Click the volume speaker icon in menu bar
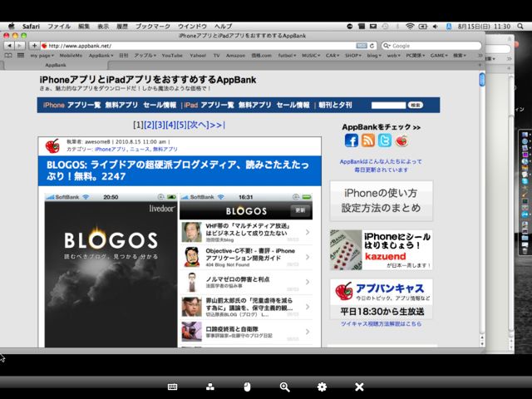Viewport: 532px width, 399px height. pos(436,26)
